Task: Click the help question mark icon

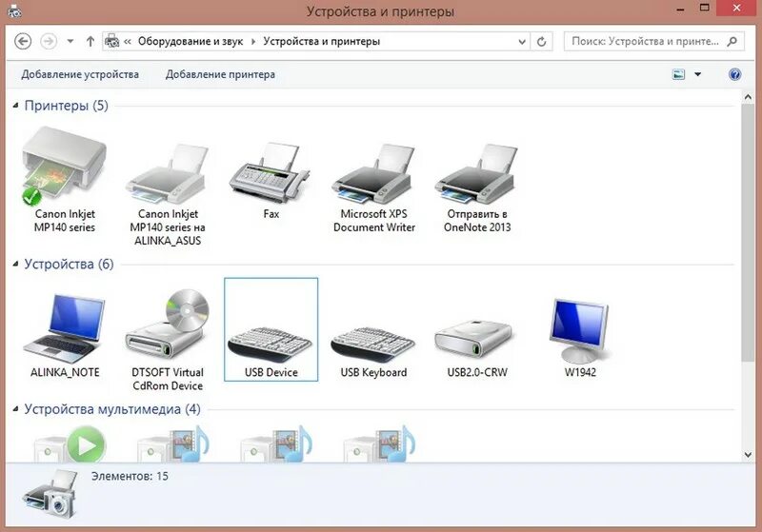Action: point(734,74)
